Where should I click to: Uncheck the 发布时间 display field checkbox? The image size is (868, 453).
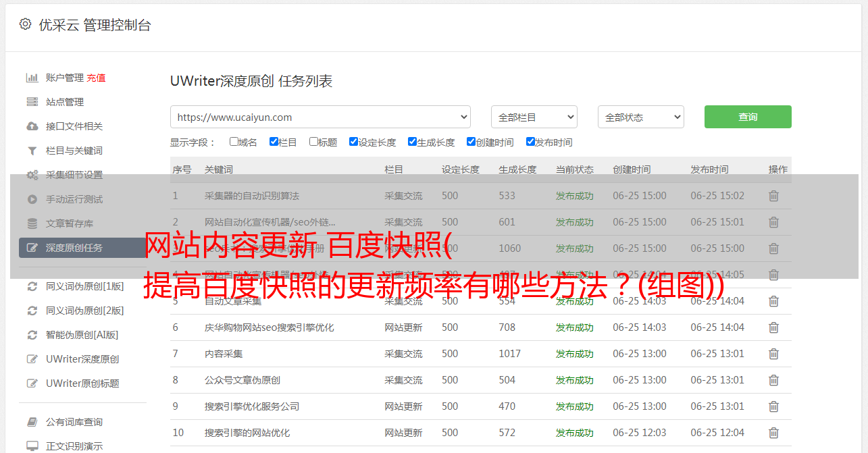click(530, 142)
